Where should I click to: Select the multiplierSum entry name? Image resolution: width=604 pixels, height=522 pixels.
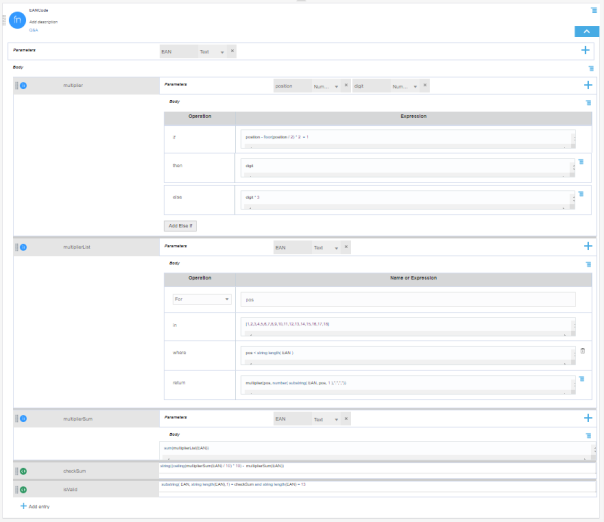point(78,419)
